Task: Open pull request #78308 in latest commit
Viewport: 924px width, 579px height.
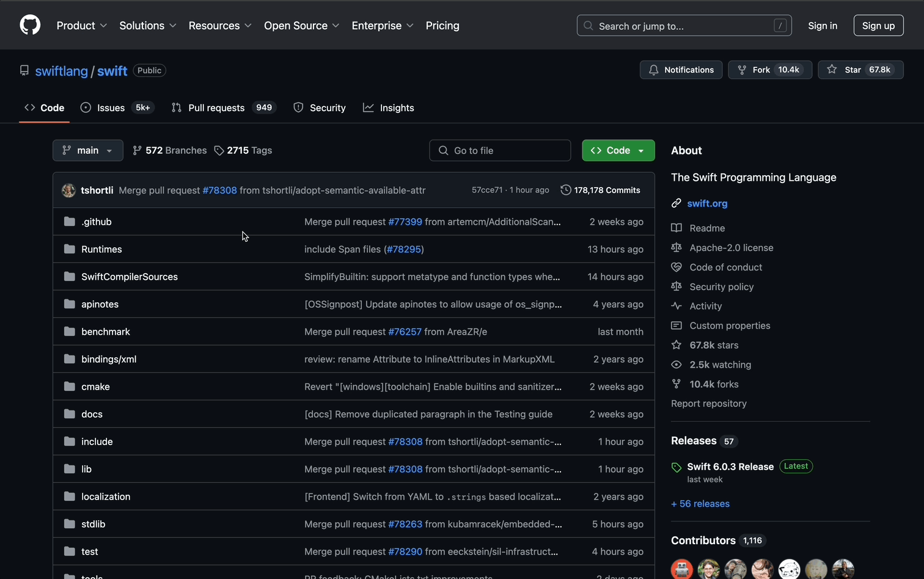Action: [x=219, y=190]
